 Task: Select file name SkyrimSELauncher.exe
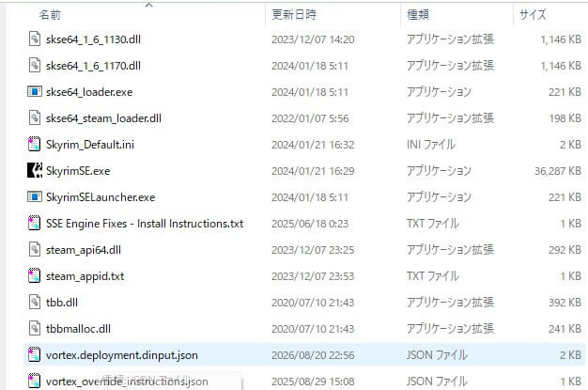tap(101, 197)
